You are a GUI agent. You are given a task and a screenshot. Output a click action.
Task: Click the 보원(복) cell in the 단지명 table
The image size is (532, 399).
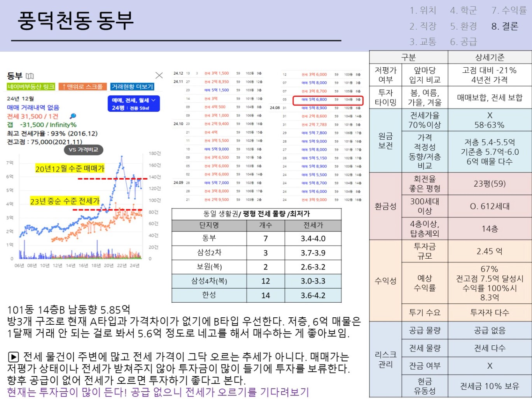coord(209,267)
